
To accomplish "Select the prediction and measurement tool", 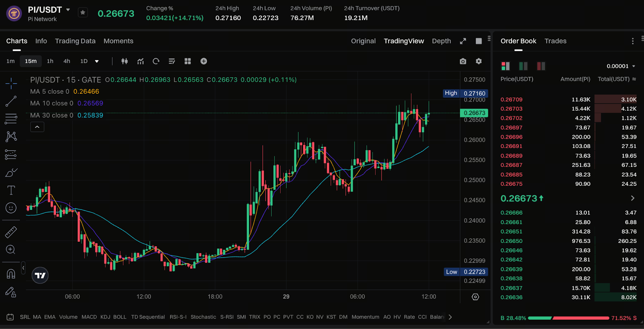I will (11, 154).
